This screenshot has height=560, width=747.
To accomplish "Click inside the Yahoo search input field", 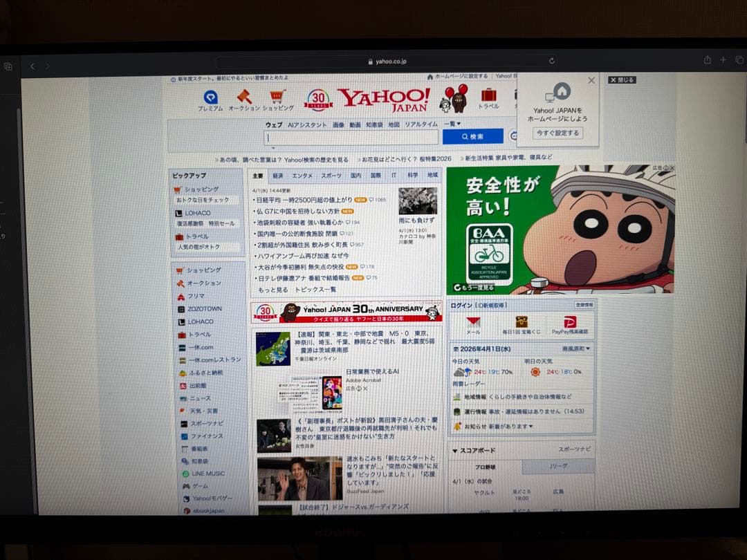I will coord(351,138).
